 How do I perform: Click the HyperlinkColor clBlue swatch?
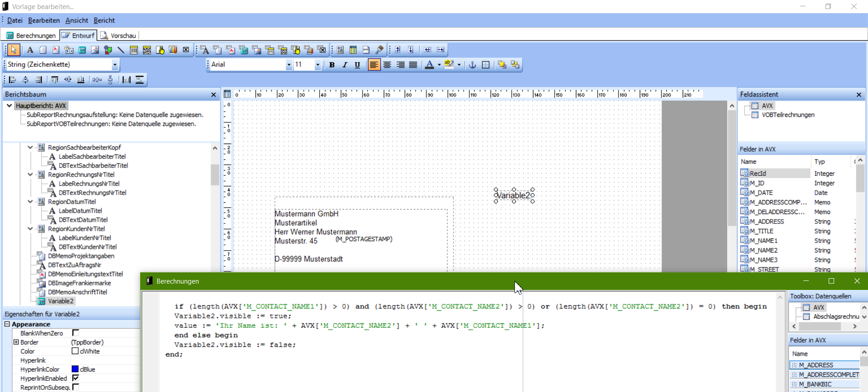[75, 369]
